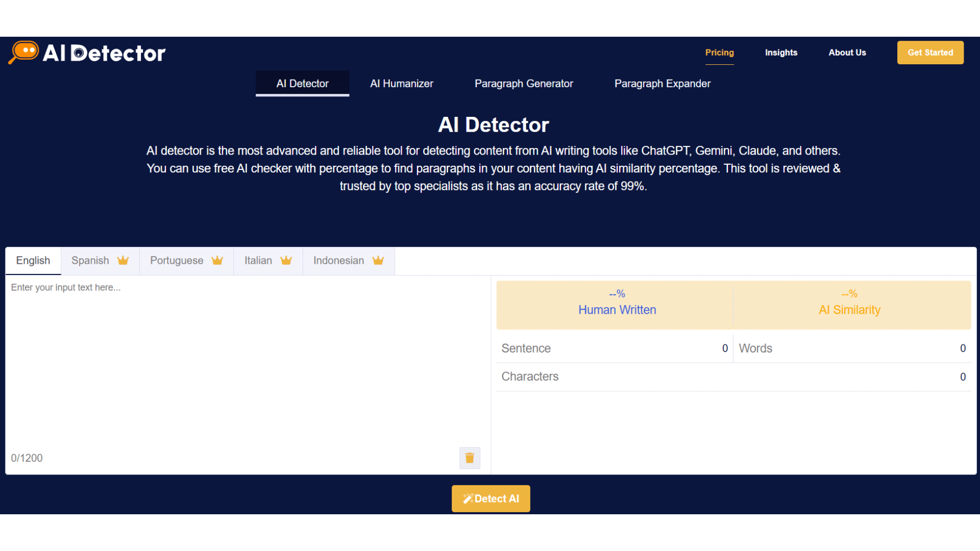Switch to the AI Humanizer tab
This screenshot has width=980, height=551.
pyautogui.click(x=401, y=84)
